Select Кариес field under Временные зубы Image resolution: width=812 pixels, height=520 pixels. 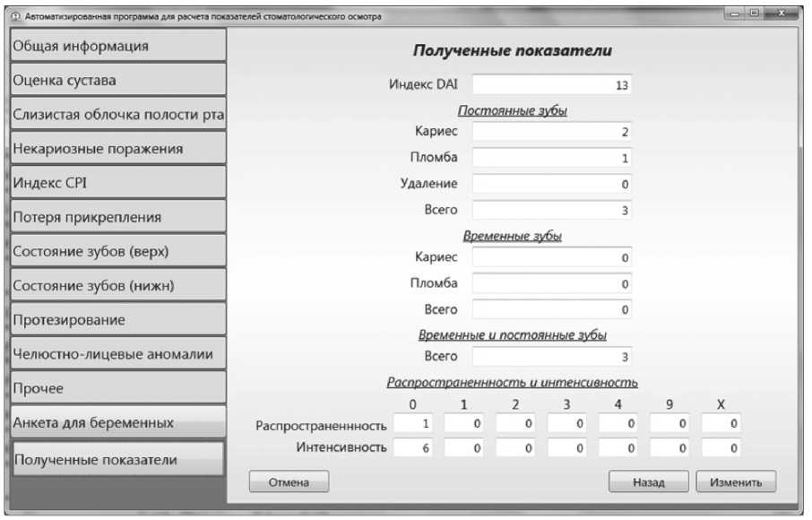tap(552, 257)
